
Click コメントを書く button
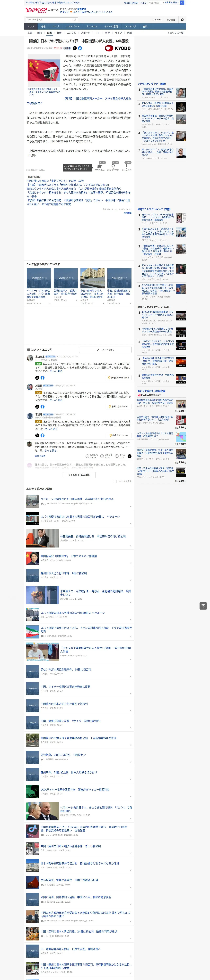(x=105, y=350)
